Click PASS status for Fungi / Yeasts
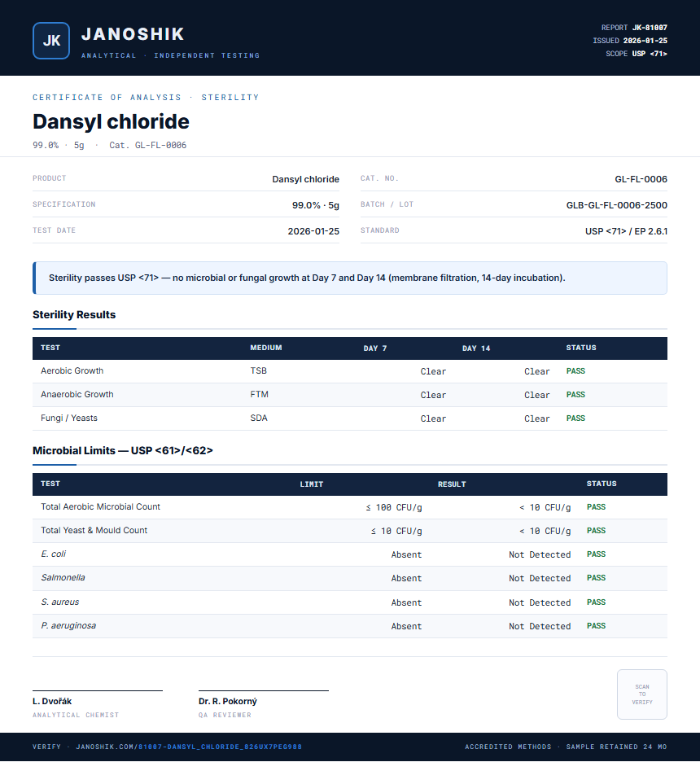The height and width of the screenshot is (784, 700). coord(575,418)
